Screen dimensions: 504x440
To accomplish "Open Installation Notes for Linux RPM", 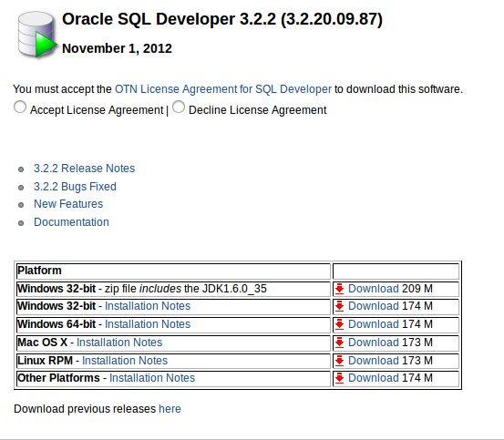I will click(125, 361).
